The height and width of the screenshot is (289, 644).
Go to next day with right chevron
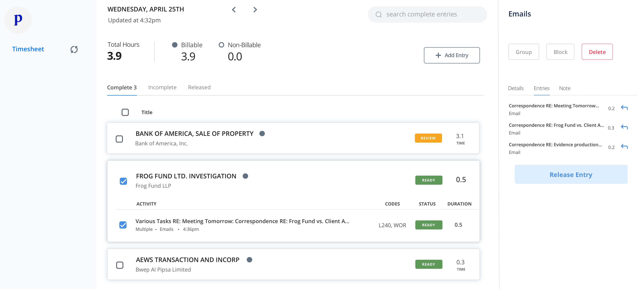click(255, 10)
